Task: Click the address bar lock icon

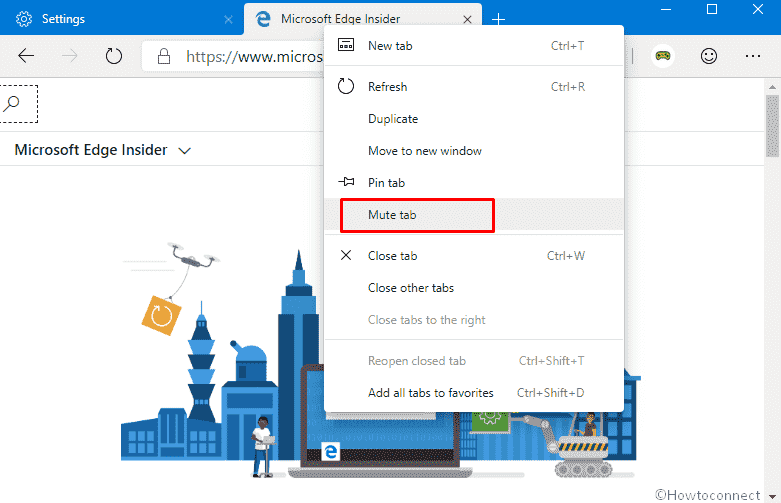Action: (164, 56)
